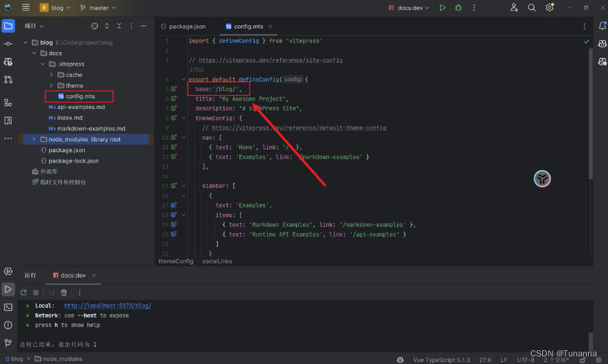
Task: Open the Pull Requests tool window
Action: click(8, 80)
